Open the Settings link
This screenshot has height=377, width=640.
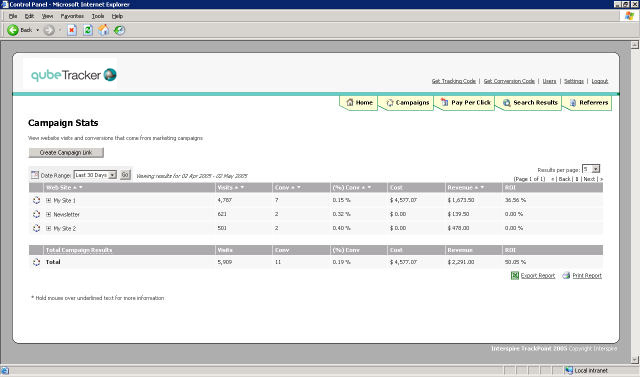[x=574, y=81]
